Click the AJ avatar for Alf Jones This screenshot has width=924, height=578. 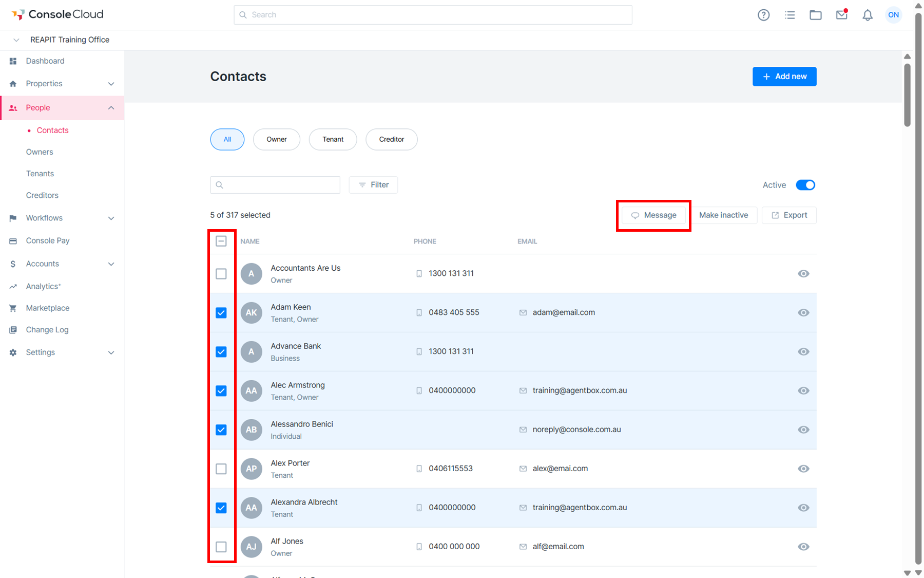coord(251,547)
